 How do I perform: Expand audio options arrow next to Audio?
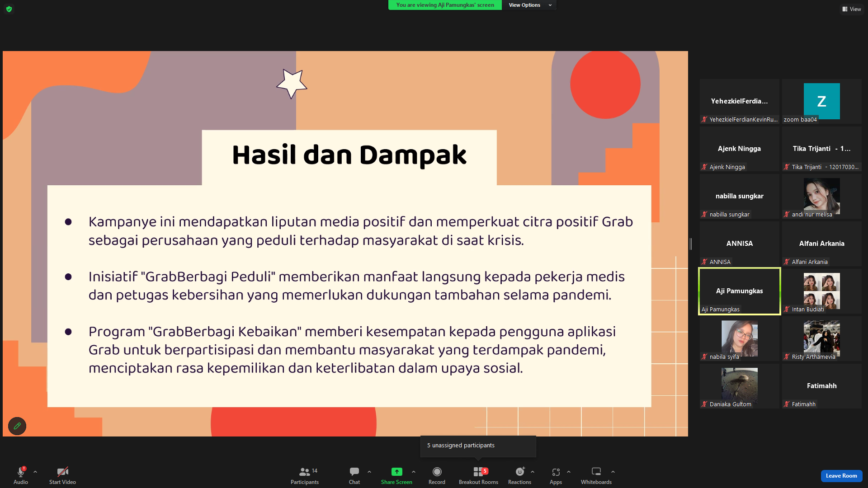pos(35,472)
